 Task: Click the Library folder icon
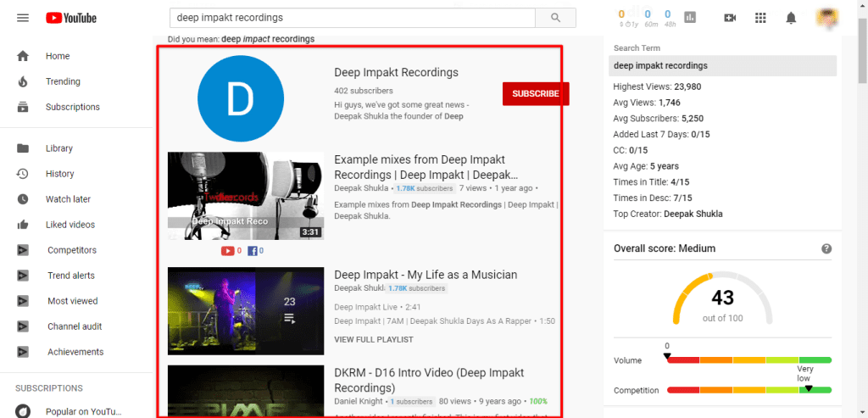click(x=23, y=148)
